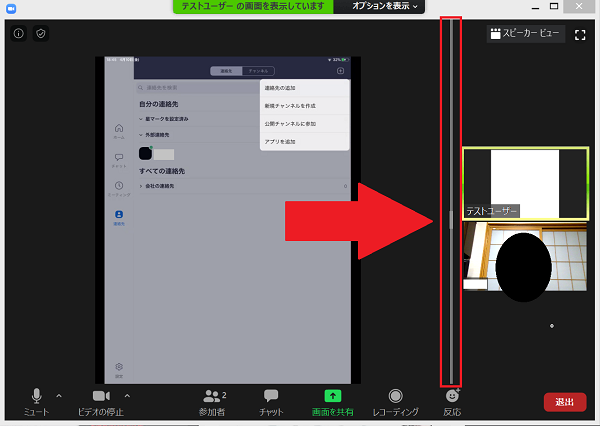Viewport: 600px width, 426px height.
Task: Switch to the チャンネル tab
Action: (x=258, y=71)
